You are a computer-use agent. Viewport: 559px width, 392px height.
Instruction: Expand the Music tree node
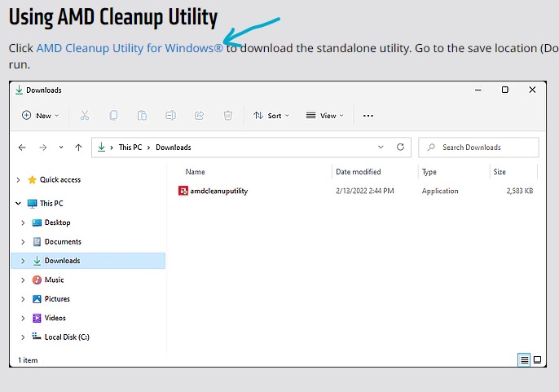pyautogui.click(x=23, y=280)
